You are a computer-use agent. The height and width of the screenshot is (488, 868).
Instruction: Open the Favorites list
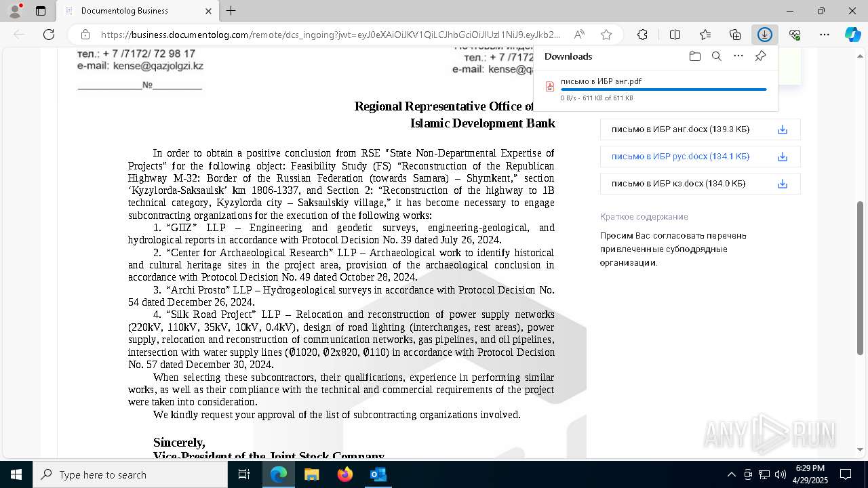tap(705, 35)
